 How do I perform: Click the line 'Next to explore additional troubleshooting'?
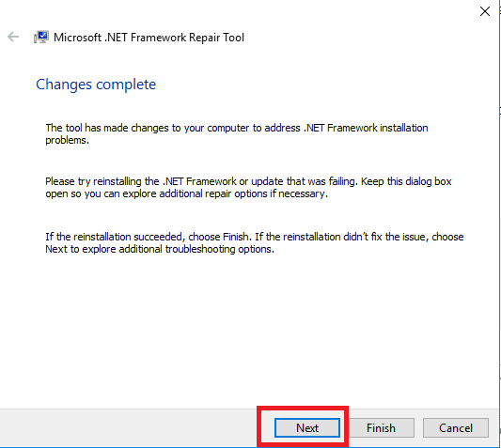[160, 249]
